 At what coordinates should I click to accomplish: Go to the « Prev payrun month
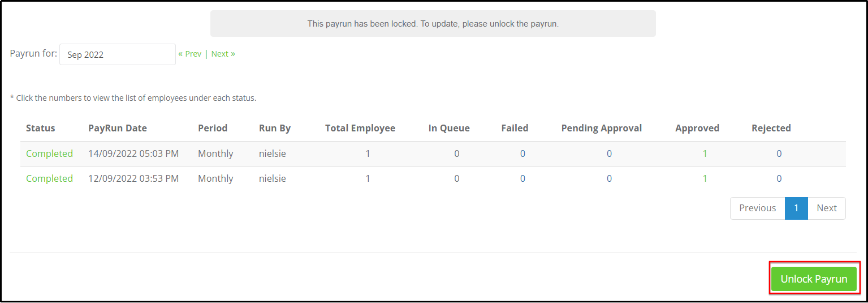[x=190, y=54]
